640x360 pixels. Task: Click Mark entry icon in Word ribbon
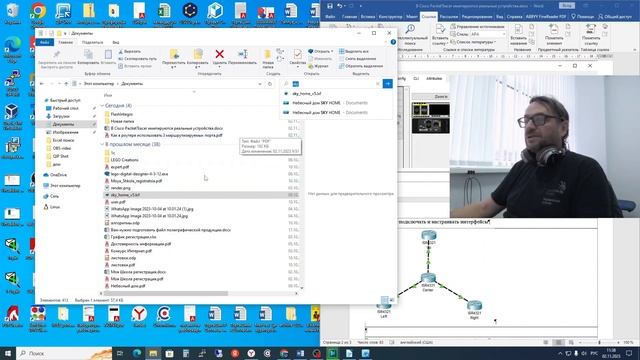[554, 29]
